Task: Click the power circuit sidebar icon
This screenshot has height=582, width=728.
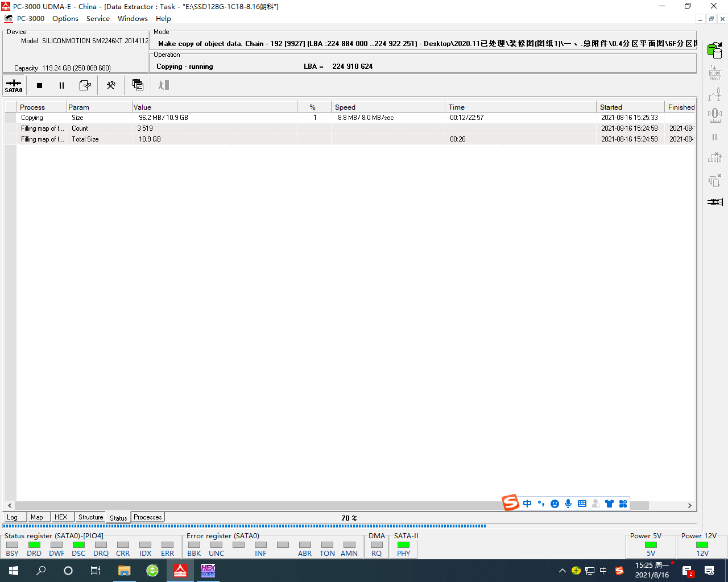Action: point(715,94)
